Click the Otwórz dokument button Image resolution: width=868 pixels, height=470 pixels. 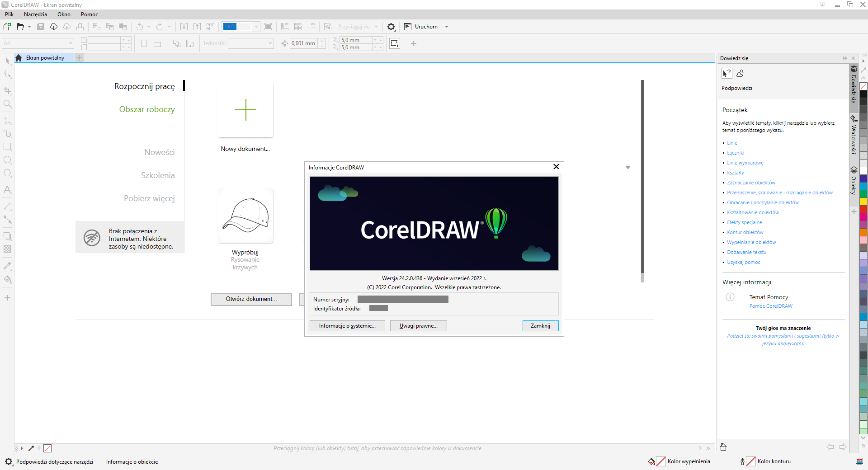[251, 299]
